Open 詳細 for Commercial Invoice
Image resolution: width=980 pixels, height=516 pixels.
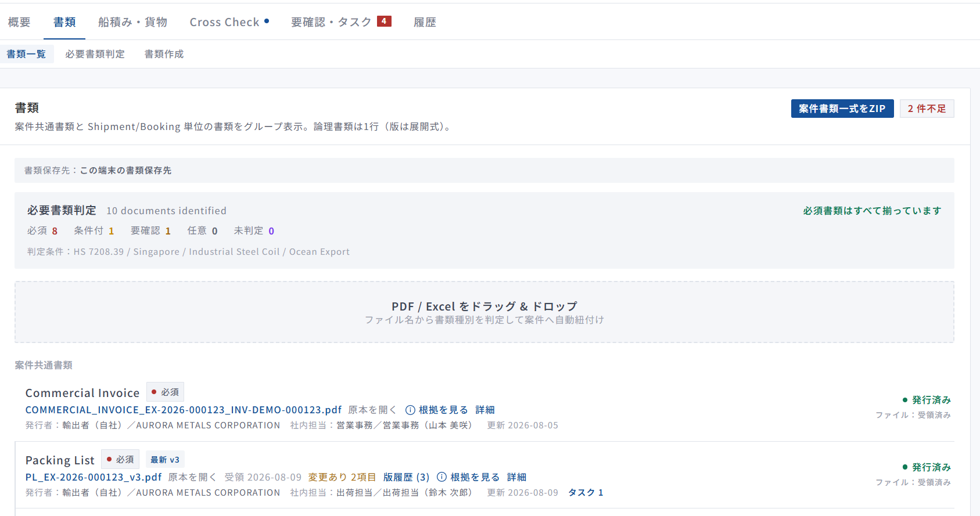485,410
